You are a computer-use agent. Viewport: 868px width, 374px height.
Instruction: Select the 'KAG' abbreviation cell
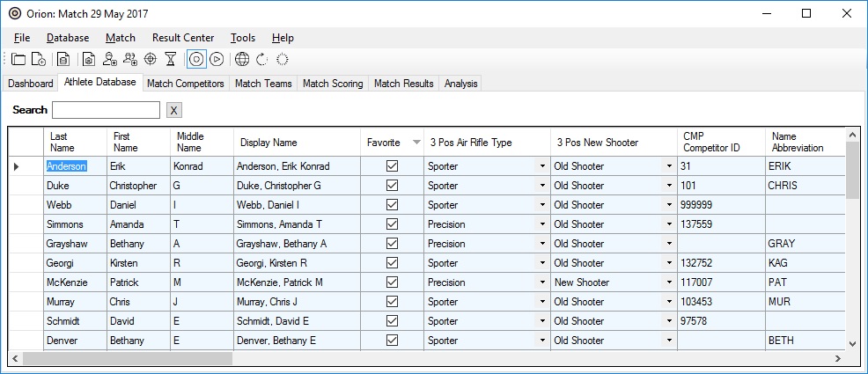pyautogui.click(x=805, y=263)
